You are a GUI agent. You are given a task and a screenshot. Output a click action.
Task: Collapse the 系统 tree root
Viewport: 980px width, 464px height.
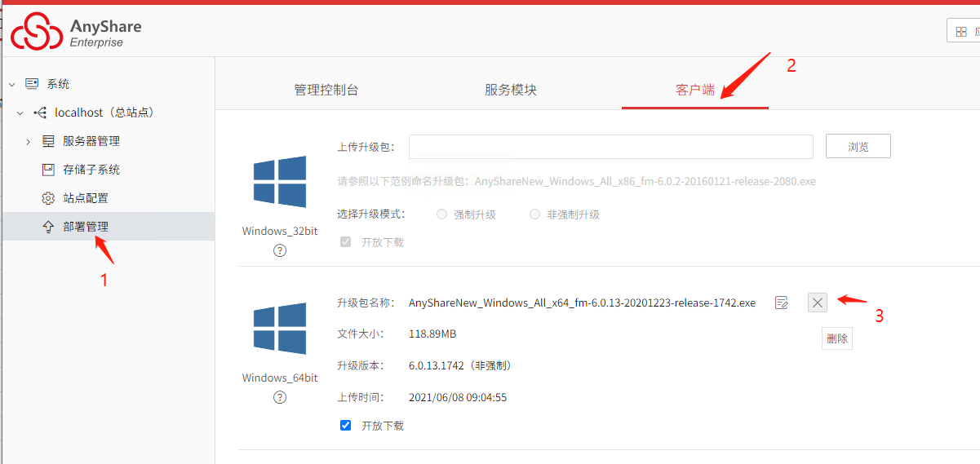pos(11,84)
